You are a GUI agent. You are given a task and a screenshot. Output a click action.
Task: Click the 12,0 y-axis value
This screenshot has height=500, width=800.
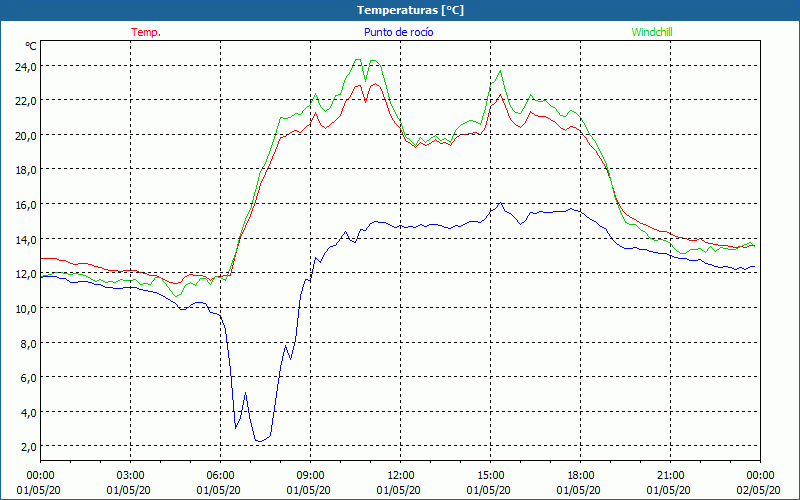[26, 274]
